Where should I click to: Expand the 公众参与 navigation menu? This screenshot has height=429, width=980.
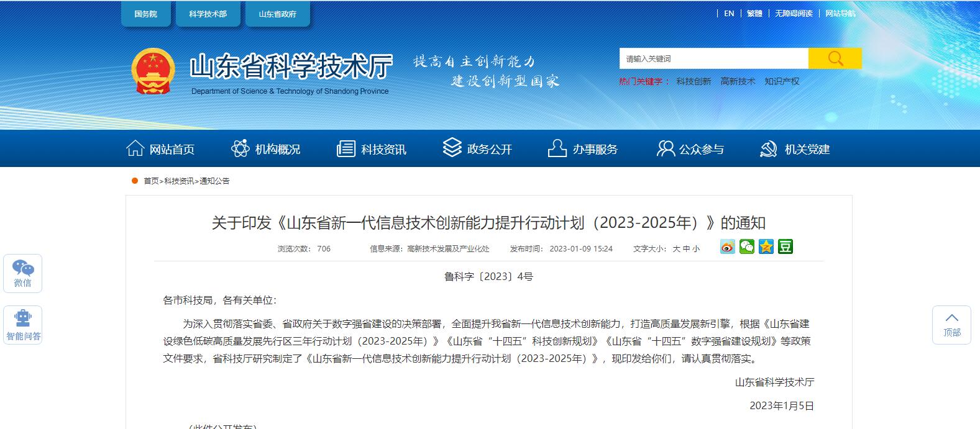click(x=690, y=149)
